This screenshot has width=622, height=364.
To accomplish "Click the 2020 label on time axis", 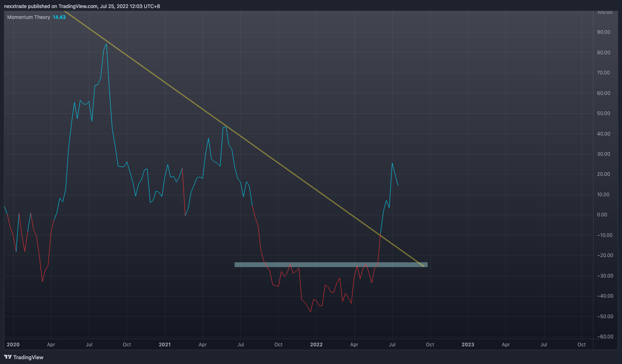I will point(13,345).
